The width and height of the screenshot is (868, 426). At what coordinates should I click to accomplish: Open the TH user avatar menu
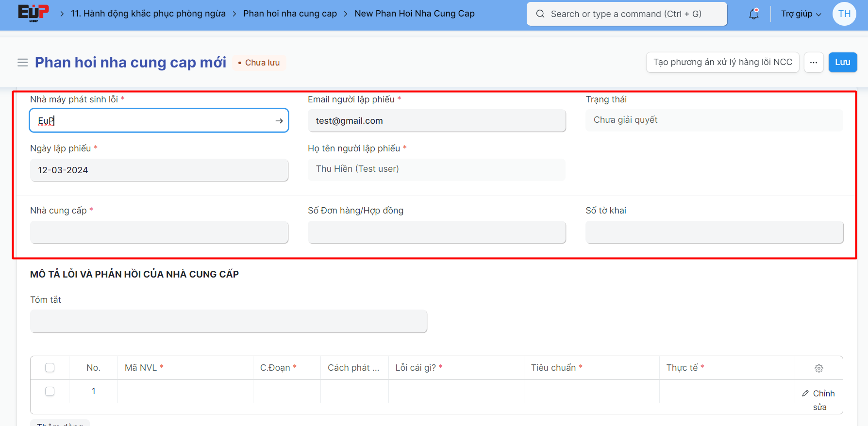tap(844, 14)
